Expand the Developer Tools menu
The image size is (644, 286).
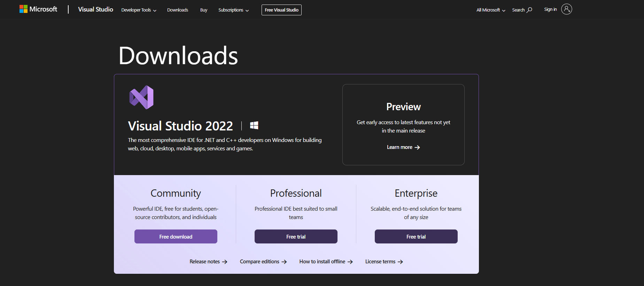coord(139,10)
